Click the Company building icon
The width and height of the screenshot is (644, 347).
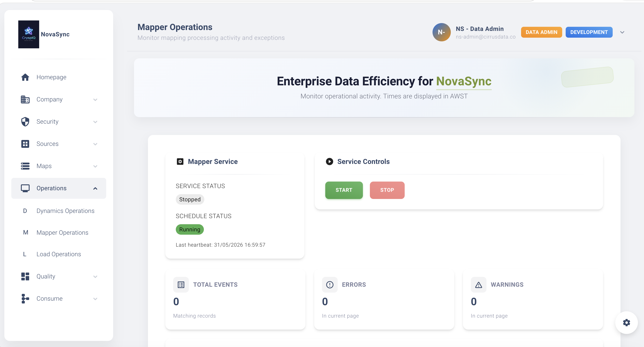click(x=25, y=99)
